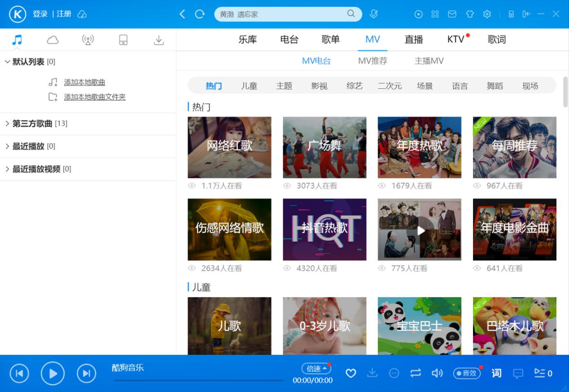Open the downloads sidebar tab
Image resolution: width=569 pixels, height=392 pixels.
159,40
